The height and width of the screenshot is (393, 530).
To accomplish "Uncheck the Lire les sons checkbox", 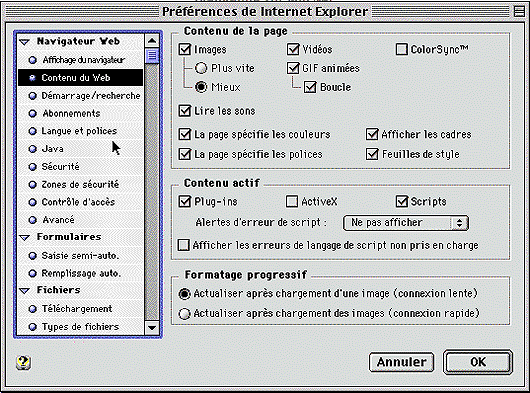I will [185, 111].
